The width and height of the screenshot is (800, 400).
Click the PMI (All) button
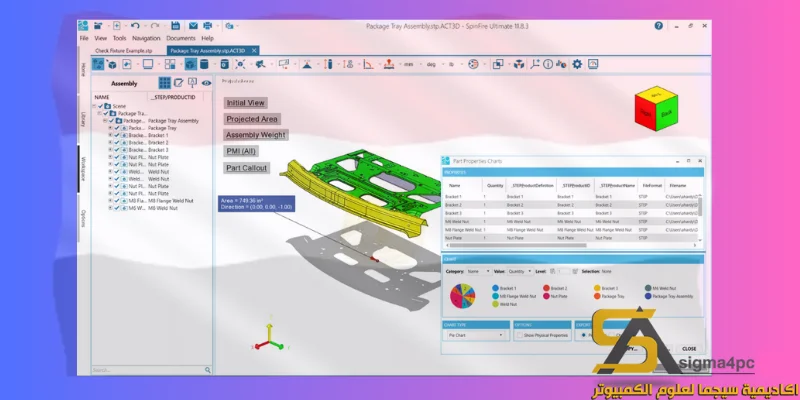241,152
